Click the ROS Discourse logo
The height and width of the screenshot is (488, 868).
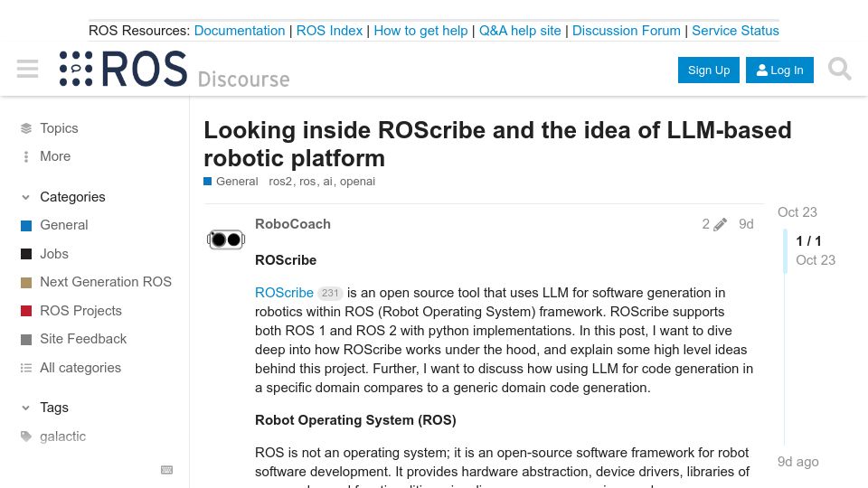point(175,69)
